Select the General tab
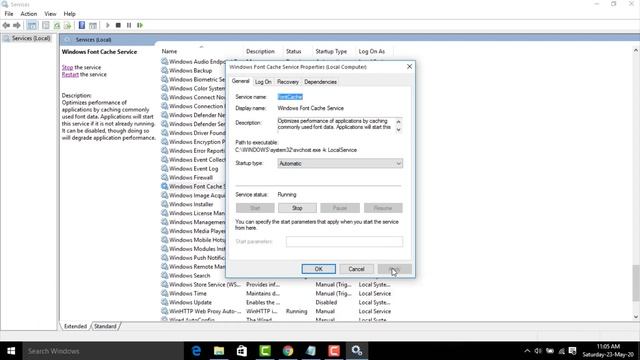640x360 pixels. [x=240, y=81]
